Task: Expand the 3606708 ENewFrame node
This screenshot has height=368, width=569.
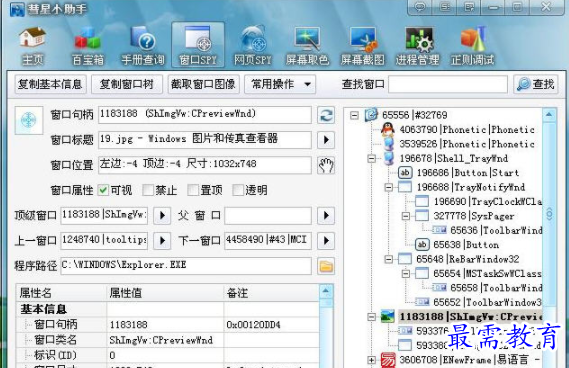Action: (371, 360)
